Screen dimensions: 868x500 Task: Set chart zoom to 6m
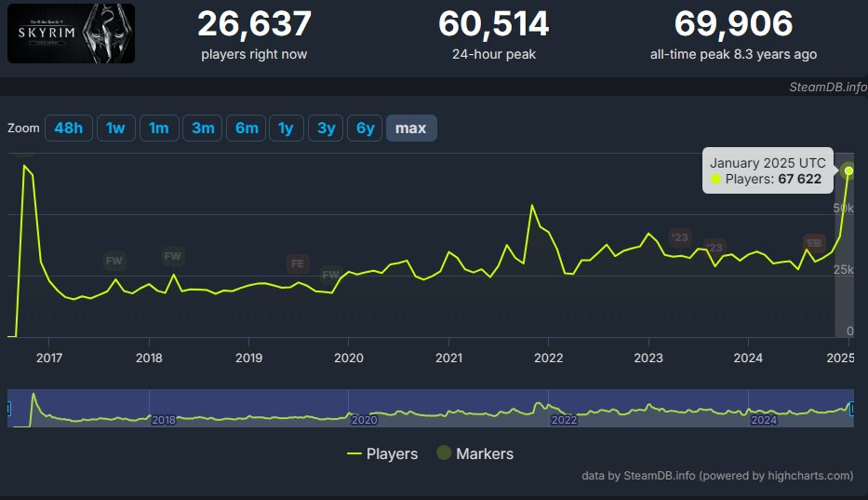(247, 128)
